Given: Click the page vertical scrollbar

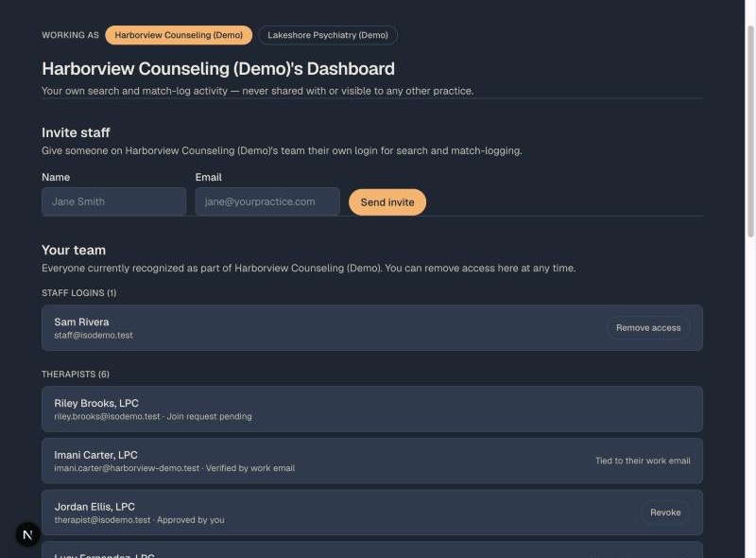Looking at the screenshot, I should coord(750,131).
